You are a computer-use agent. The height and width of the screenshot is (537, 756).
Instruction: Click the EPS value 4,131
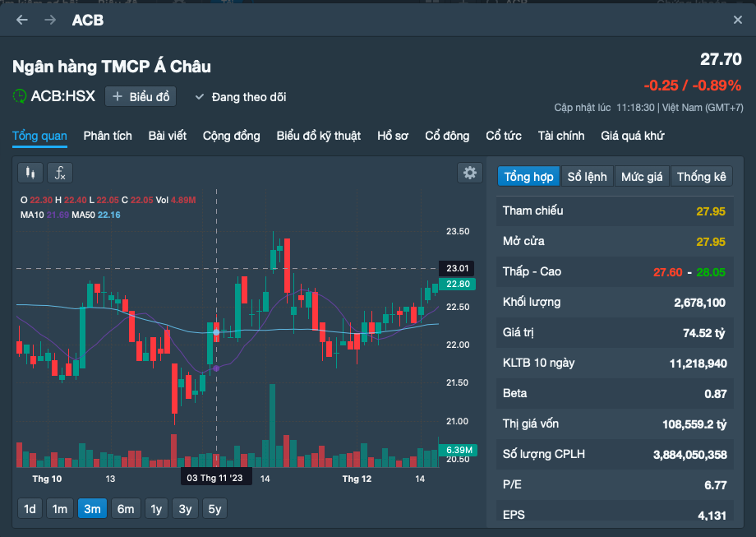point(712,516)
